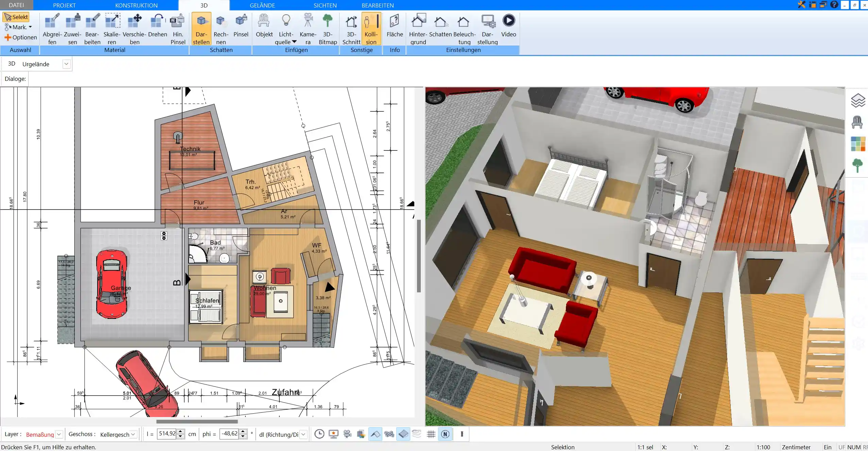Insert a 3D Objekt
Viewport: 868px width, 451px height.
(x=264, y=25)
